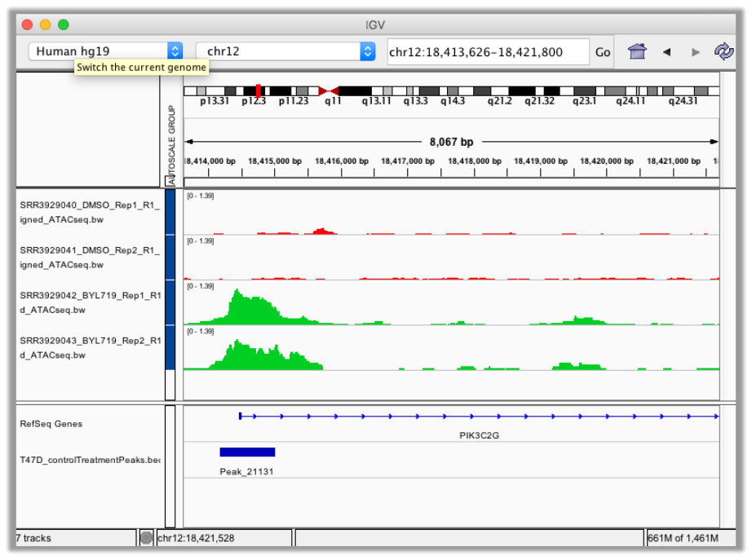Screen dimensions: 752x560
Task: Refresh the view with the reload icon
Action: point(723,51)
